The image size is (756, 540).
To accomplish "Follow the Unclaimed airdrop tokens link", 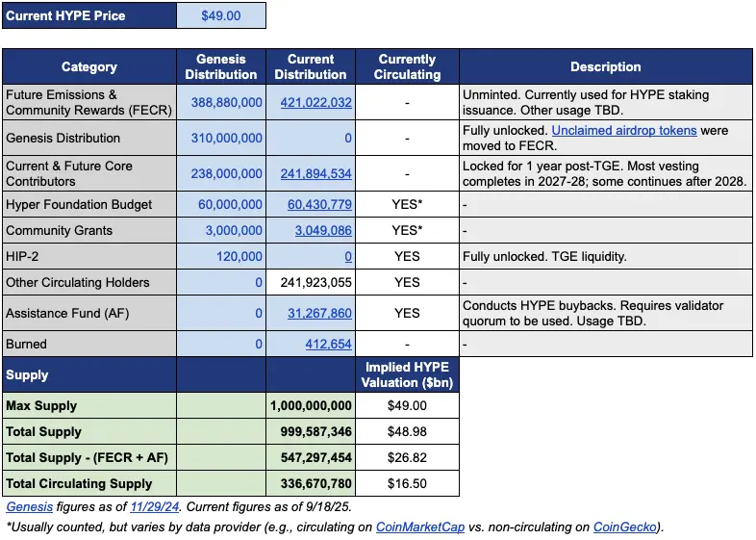I will [x=629, y=130].
